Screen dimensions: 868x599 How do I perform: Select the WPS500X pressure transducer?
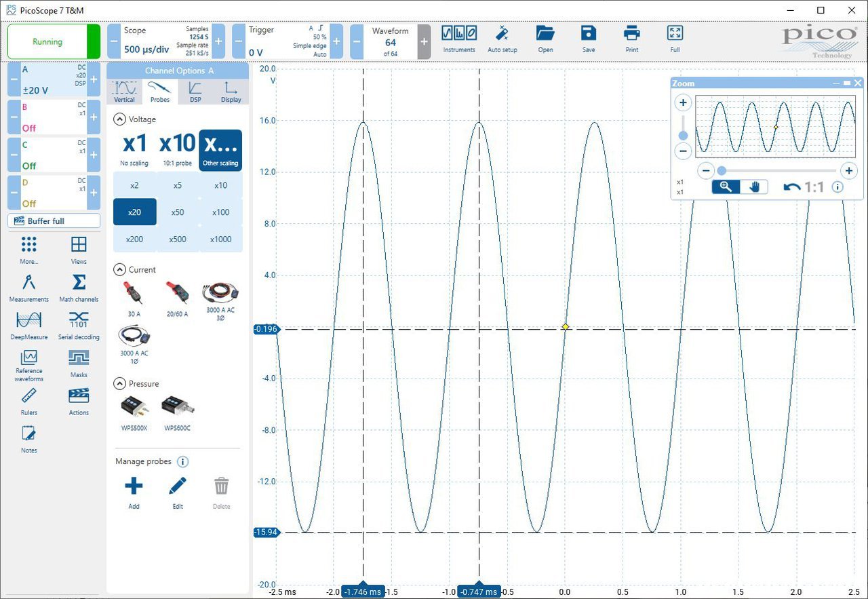tap(134, 414)
